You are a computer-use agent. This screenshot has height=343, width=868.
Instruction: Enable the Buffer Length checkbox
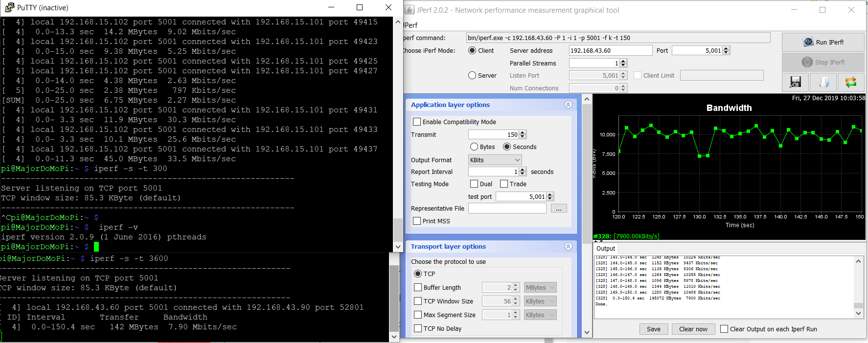coord(418,287)
